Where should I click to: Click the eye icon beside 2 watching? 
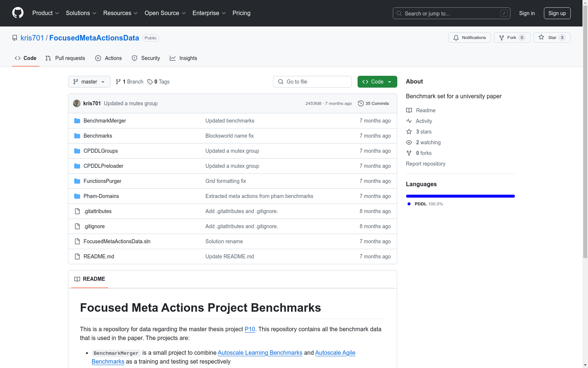tap(409, 142)
